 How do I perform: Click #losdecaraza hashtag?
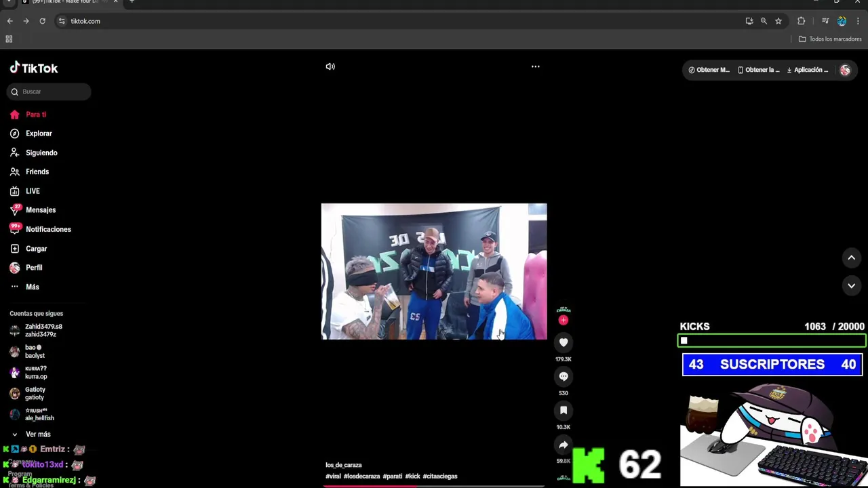(362, 476)
